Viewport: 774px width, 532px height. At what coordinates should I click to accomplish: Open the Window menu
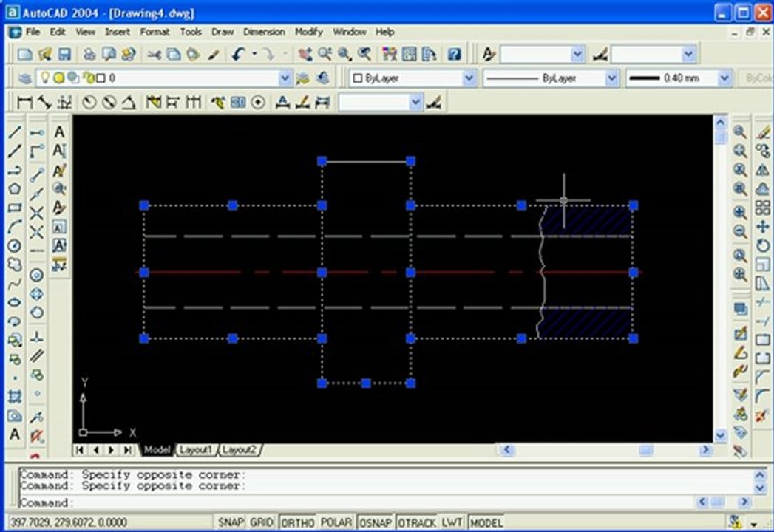click(x=349, y=32)
